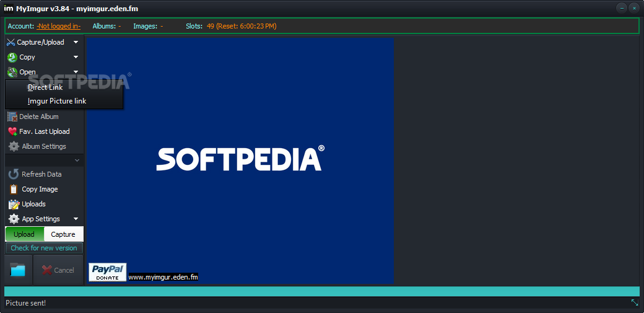Image resolution: width=644 pixels, height=313 pixels.
Task: Click the PayPal Donate badge
Action: click(108, 272)
